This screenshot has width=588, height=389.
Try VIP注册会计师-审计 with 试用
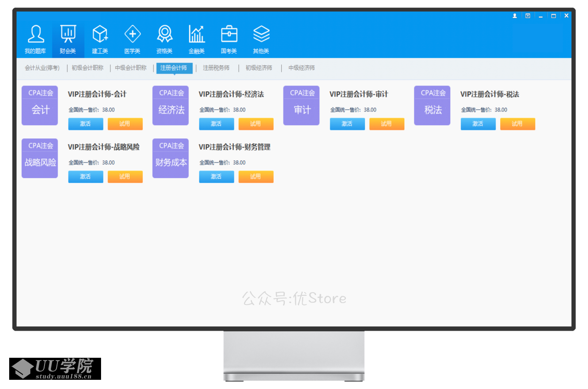[387, 124]
